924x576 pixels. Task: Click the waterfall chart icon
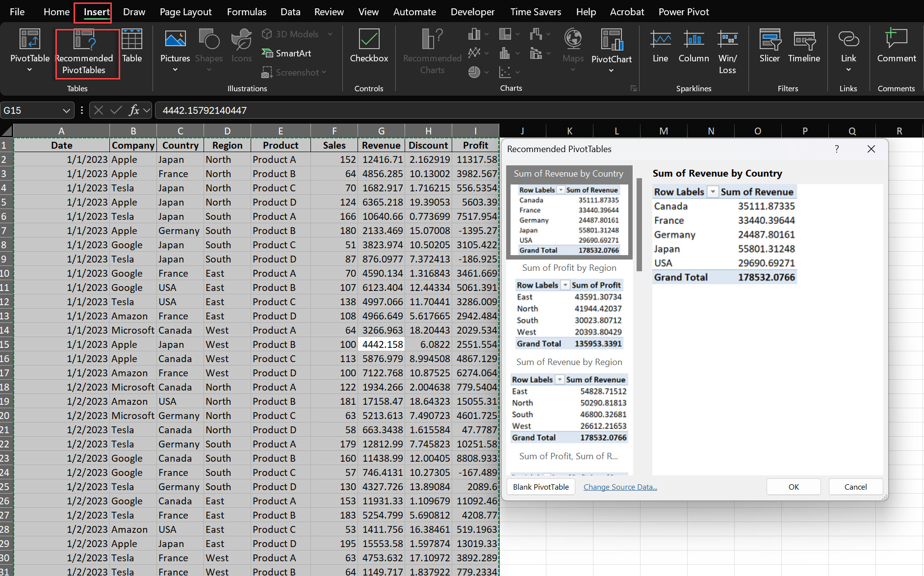(x=536, y=34)
